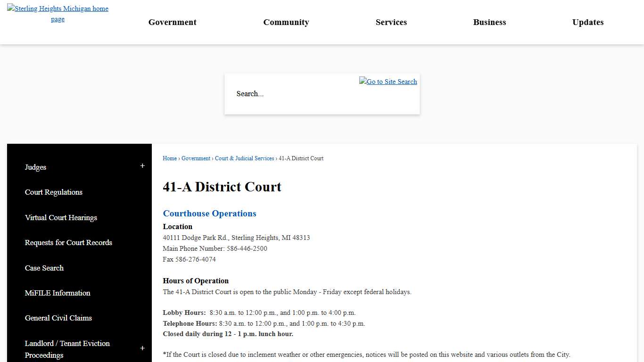
Task: Select Court Regulations in the sidebar
Action: click(53, 192)
